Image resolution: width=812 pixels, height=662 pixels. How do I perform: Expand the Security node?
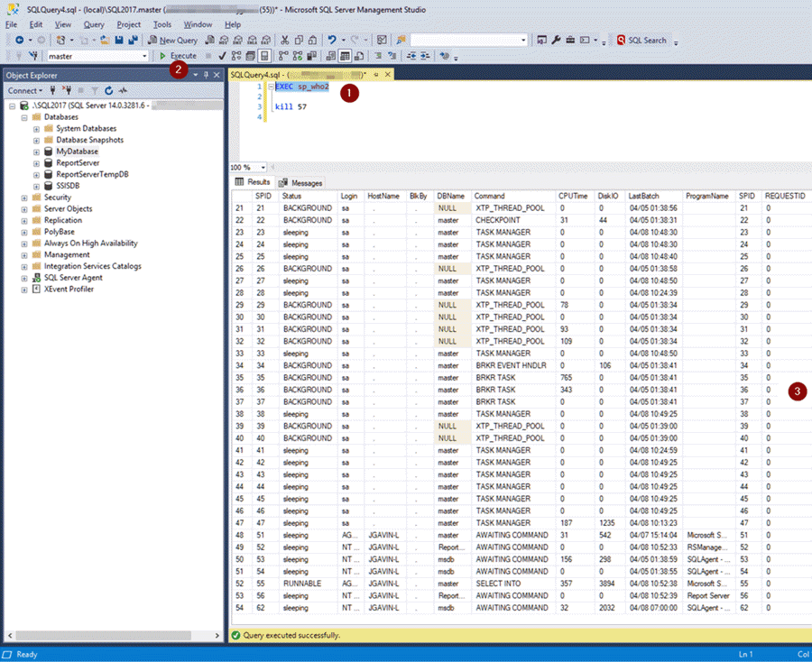click(25, 197)
